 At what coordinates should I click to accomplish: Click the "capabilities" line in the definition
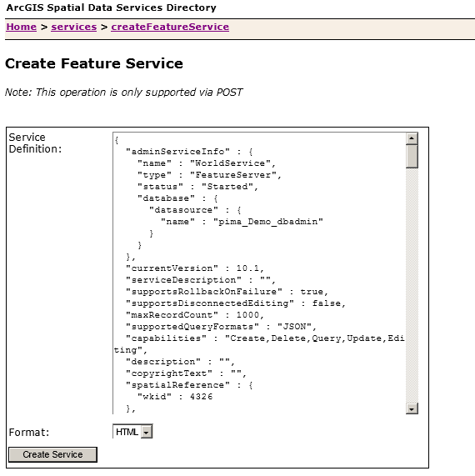[259, 344]
